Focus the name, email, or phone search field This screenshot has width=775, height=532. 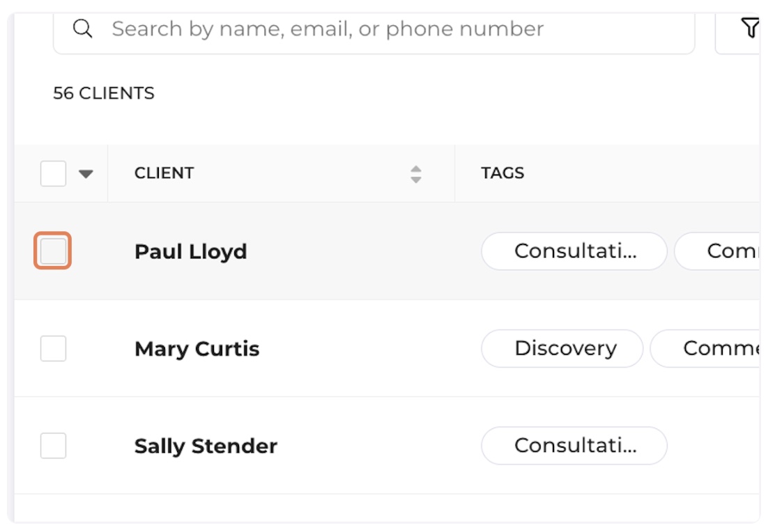[x=374, y=30]
